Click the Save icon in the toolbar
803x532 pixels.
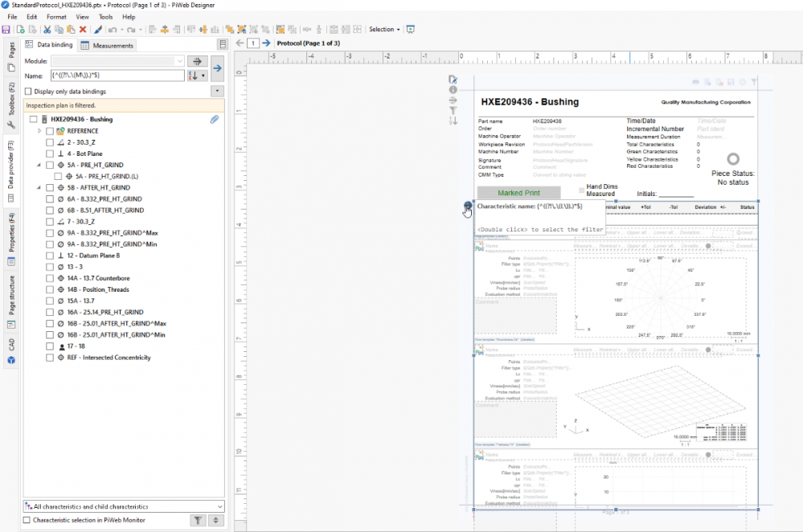pyautogui.click(x=6, y=30)
